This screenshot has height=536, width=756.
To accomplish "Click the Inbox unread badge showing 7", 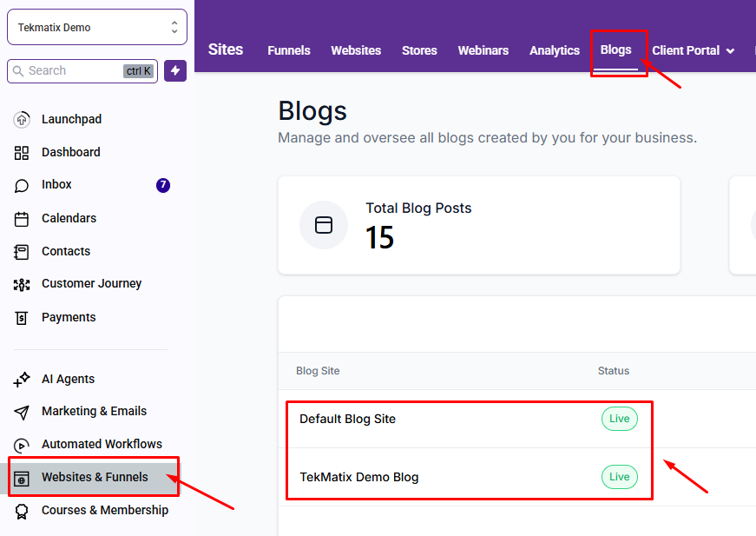I will tap(163, 185).
